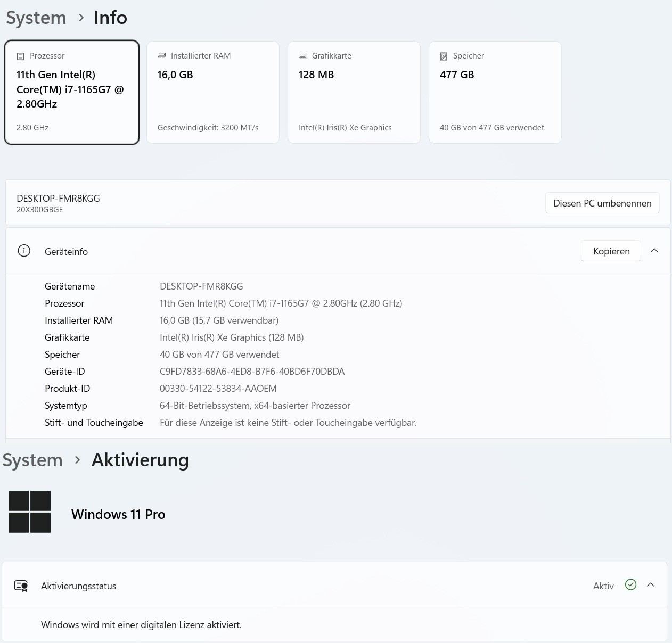Click the Gerätename value DESKTOP-FMR8KGG
This screenshot has height=643, width=672.
201,286
